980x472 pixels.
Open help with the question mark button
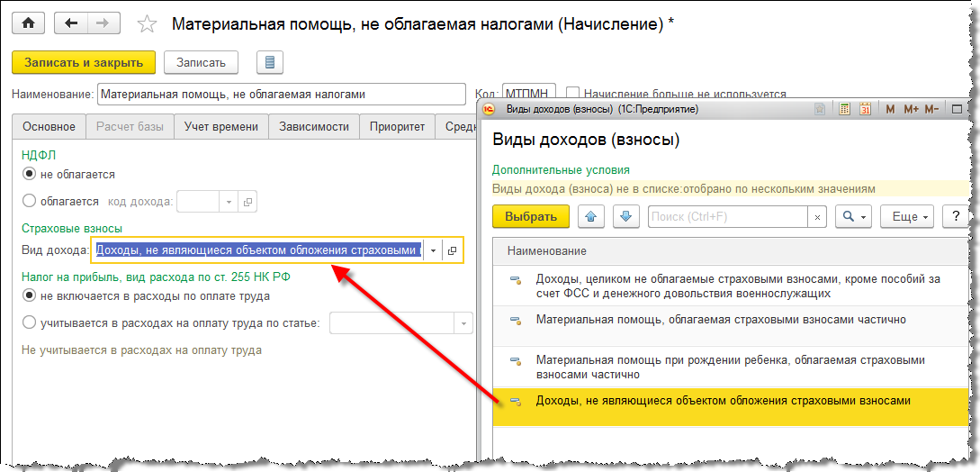pos(956,216)
